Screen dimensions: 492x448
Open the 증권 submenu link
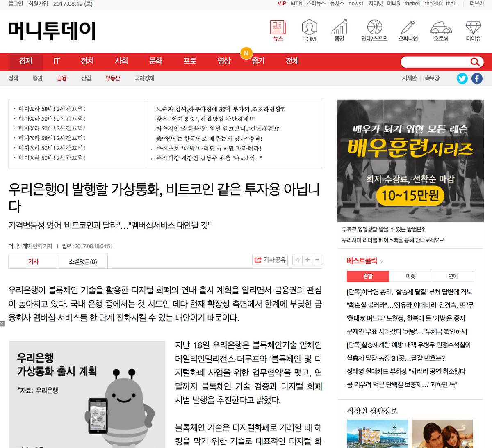37,78
